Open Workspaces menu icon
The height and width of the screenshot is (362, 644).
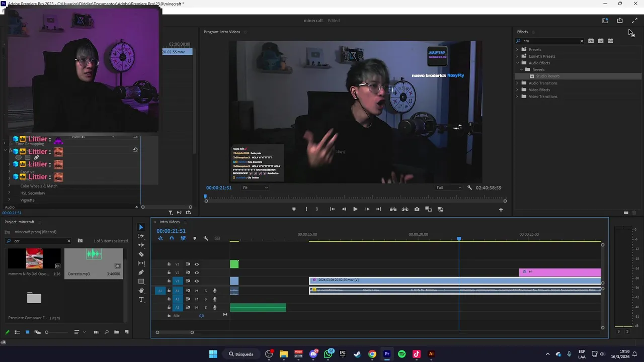pyautogui.click(x=605, y=21)
